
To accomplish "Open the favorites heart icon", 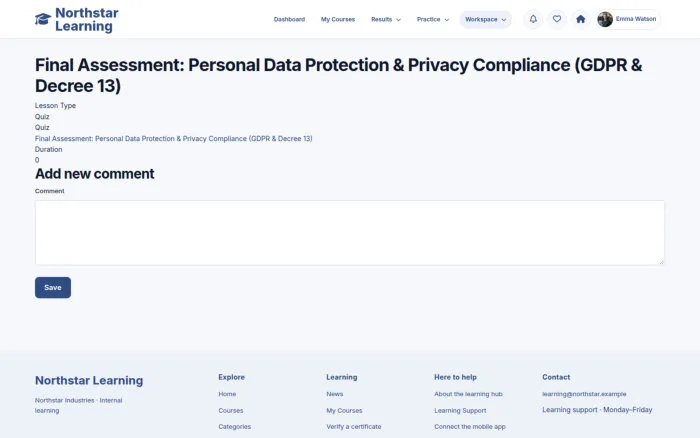I will [557, 19].
